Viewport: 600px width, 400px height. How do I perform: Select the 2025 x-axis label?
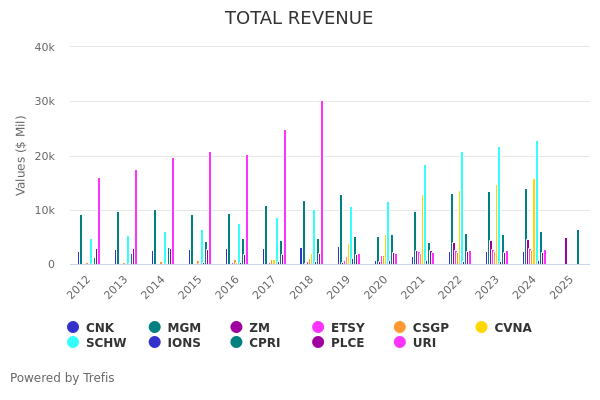click(x=563, y=287)
